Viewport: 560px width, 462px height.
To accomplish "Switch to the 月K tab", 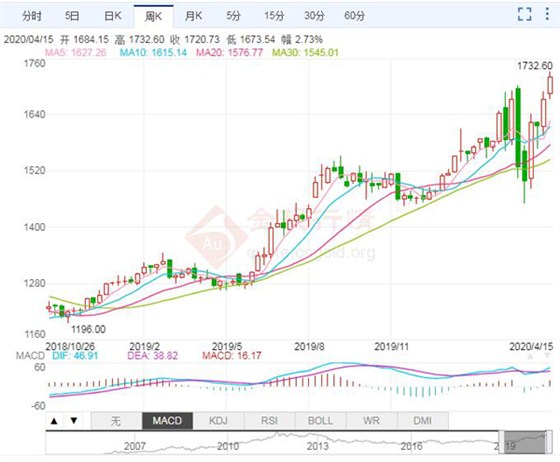I will 194,16.
